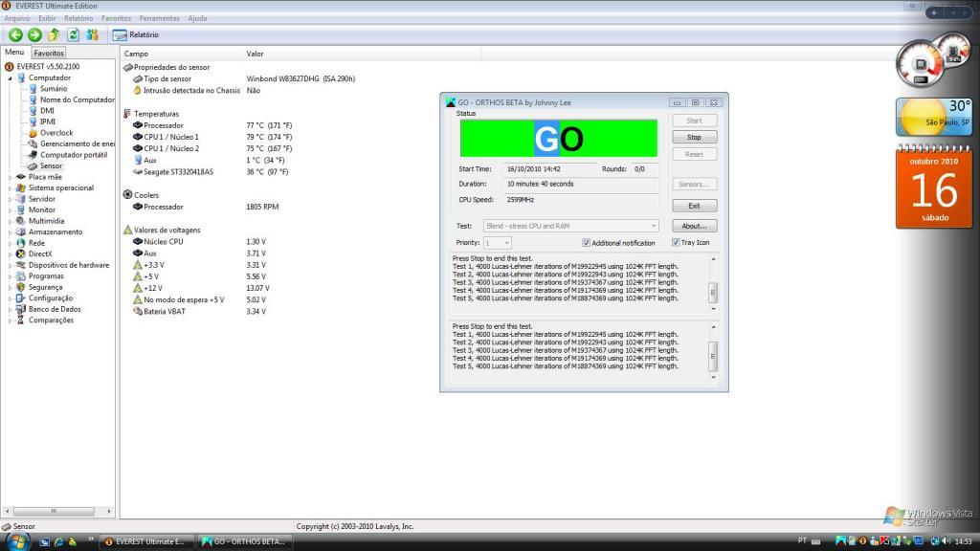This screenshot has width=980, height=551.
Task: Click the Placa mãe motherboard icon
Action: [x=21, y=177]
